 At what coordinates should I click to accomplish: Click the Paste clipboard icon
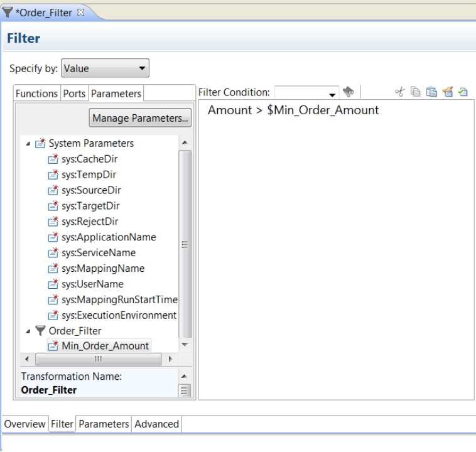pos(431,92)
